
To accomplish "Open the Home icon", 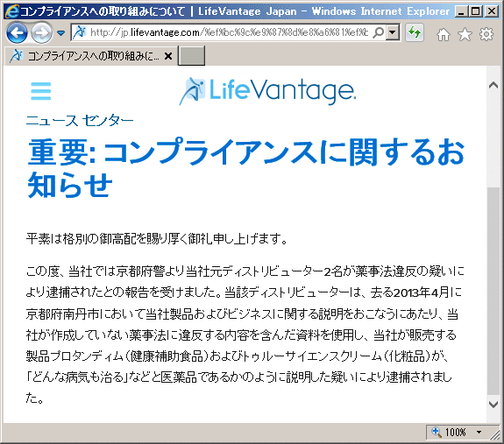I will coord(444,34).
